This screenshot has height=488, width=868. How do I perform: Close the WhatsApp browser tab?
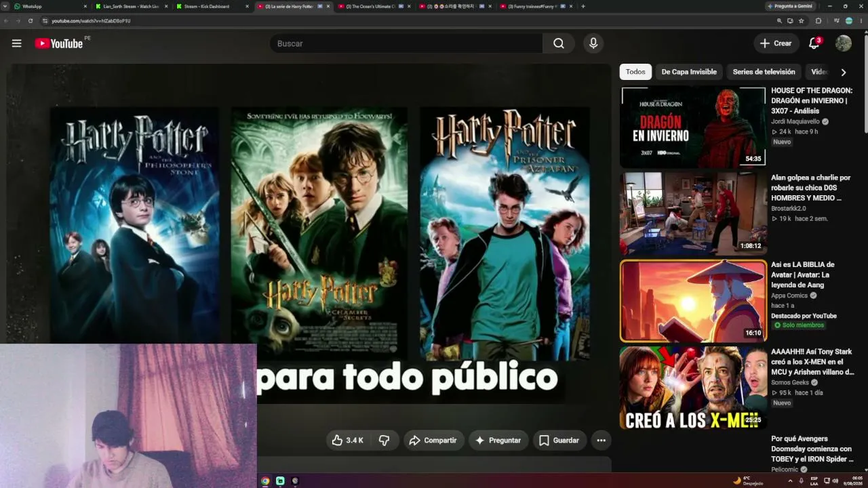tap(85, 6)
